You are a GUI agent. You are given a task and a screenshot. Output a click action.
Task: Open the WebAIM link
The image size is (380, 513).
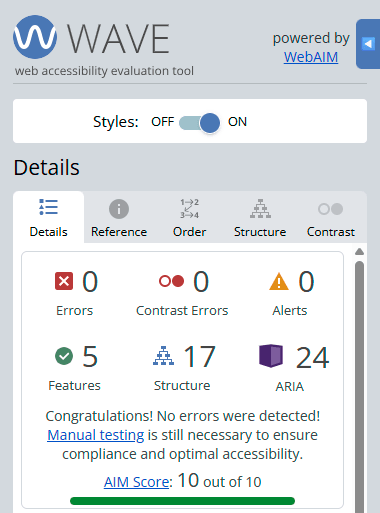[x=311, y=57]
